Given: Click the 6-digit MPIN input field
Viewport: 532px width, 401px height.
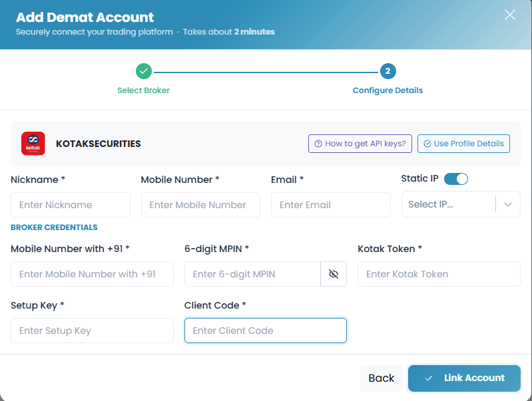Looking at the screenshot, I should [253, 274].
